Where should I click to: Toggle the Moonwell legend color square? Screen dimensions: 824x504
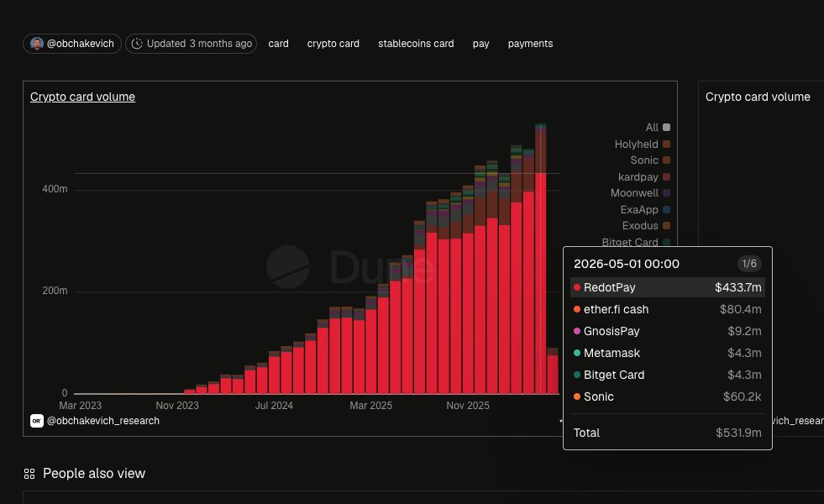(666, 193)
